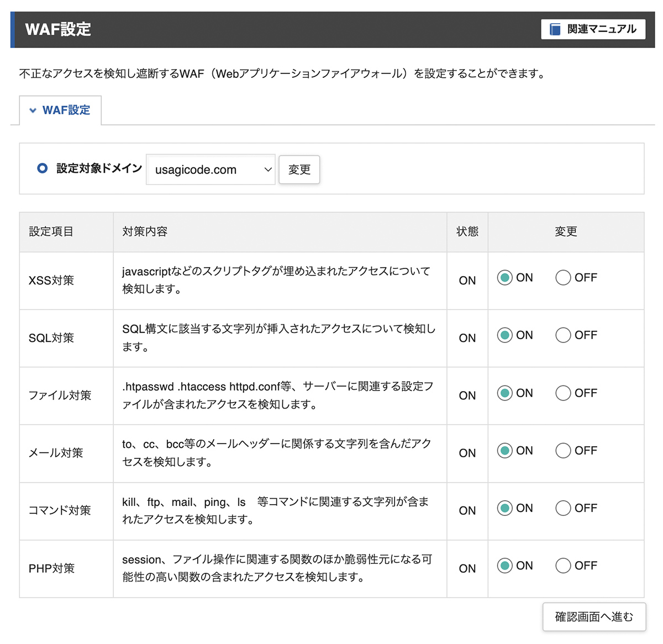The width and height of the screenshot is (663, 644).
Task: Click the ファイル対策 row label
Action: coord(60,395)
